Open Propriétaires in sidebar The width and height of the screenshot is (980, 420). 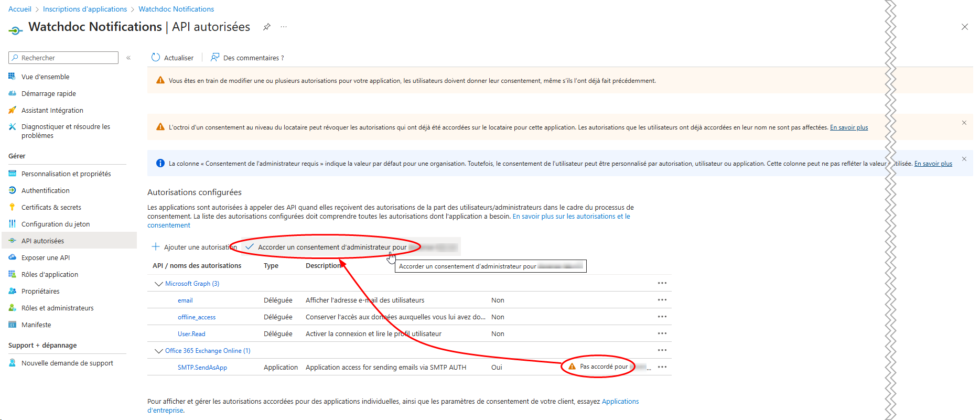[x=40, y=291]
